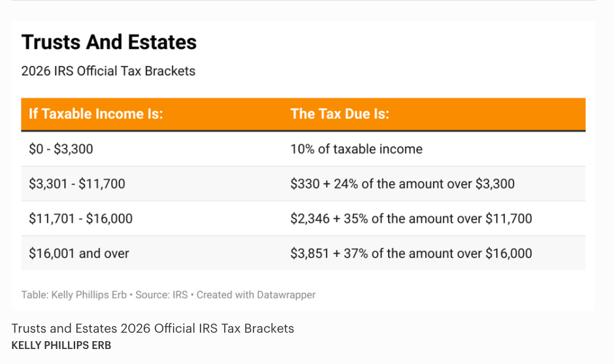Viewport: 614px width, 364px height.
Task: Select the "$16,001 and over" income cell
Action: pyautogui.click(x=79, y=253)
